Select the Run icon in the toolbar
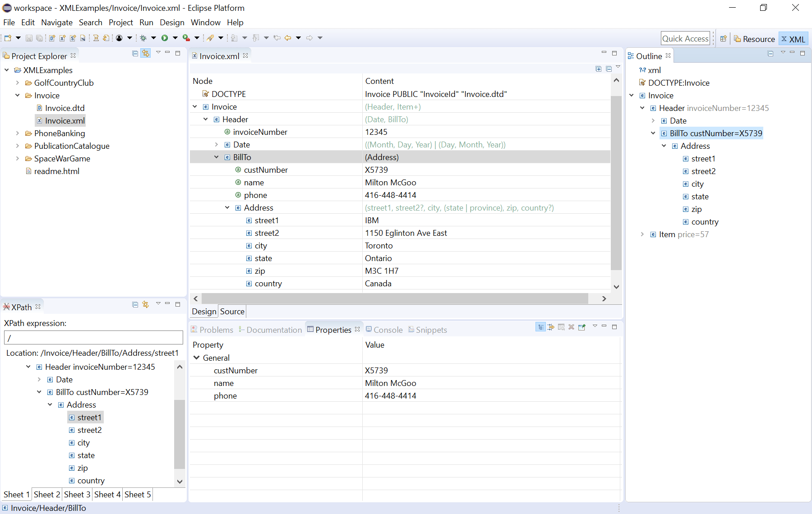Viewport: 812px width, 514px height. click(165, 38)
